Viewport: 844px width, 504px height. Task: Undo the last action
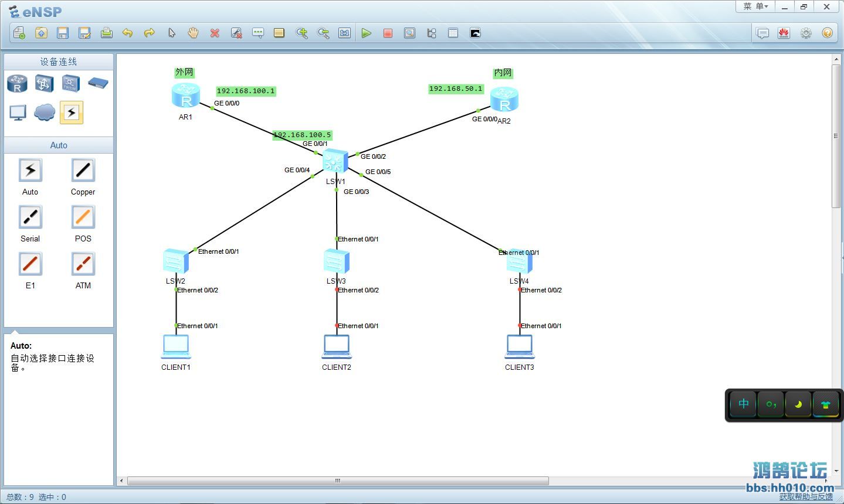point(128,33)
